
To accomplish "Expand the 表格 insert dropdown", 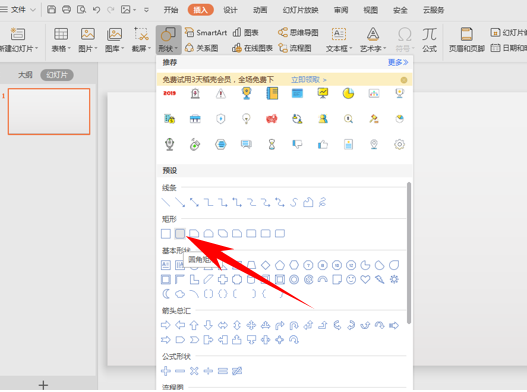I will [61, 40].
